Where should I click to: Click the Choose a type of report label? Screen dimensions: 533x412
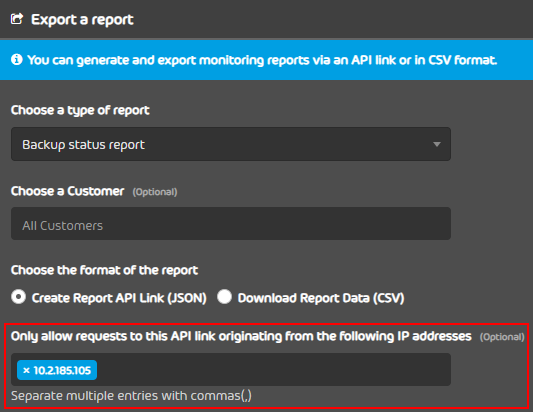click(x=80, y=110)
